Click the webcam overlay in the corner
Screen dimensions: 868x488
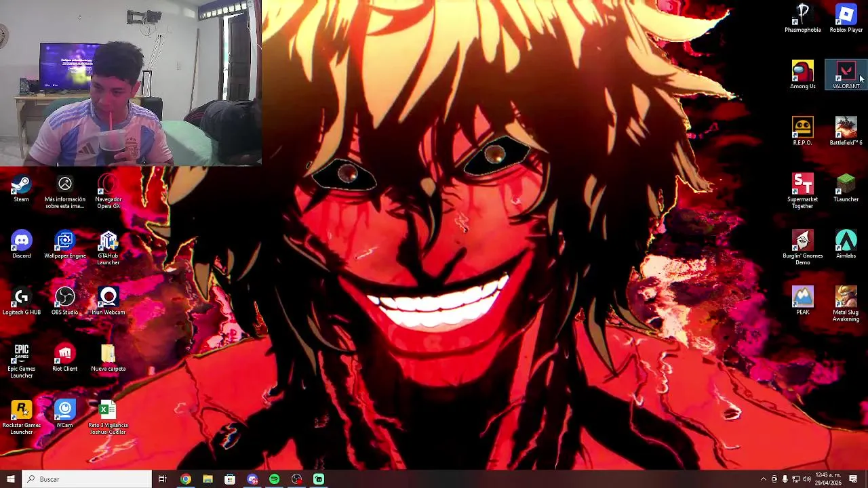131,83
